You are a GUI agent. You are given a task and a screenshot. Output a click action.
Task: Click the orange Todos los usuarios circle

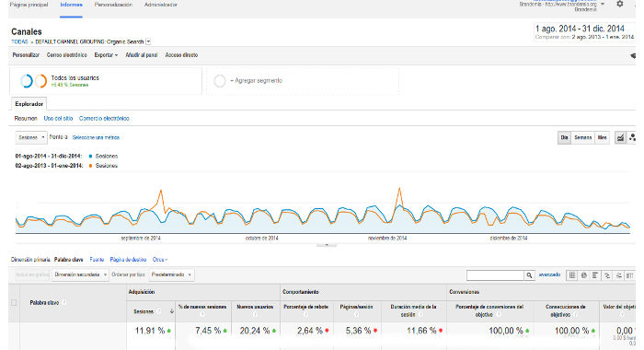tap(40, 81)
